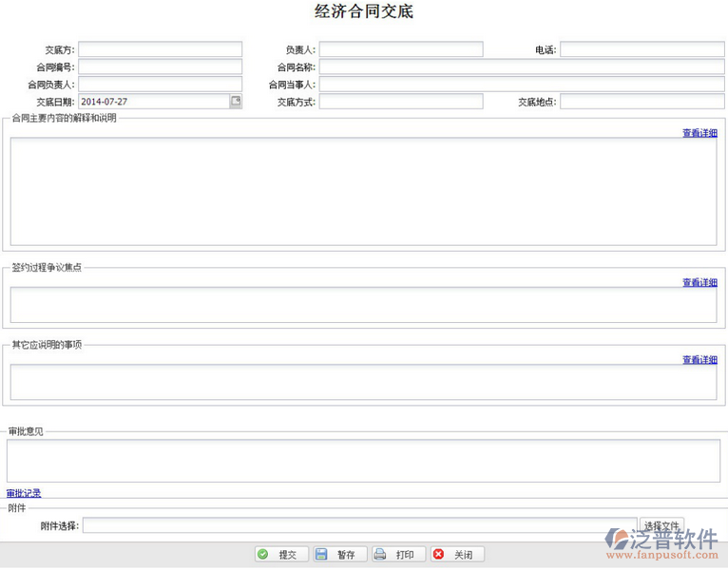Select the 交底方式 input field
This screenshot has width=728, height=570.
point(401,102)
